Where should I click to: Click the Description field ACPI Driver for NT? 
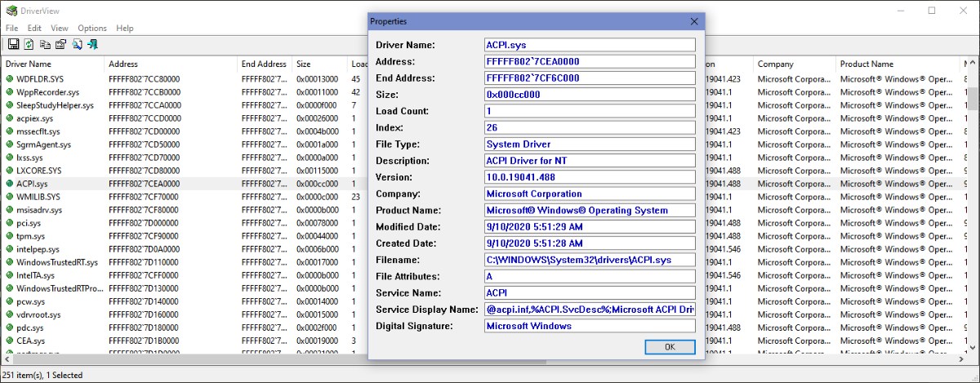pyautogui.click(x=590, y=160)
